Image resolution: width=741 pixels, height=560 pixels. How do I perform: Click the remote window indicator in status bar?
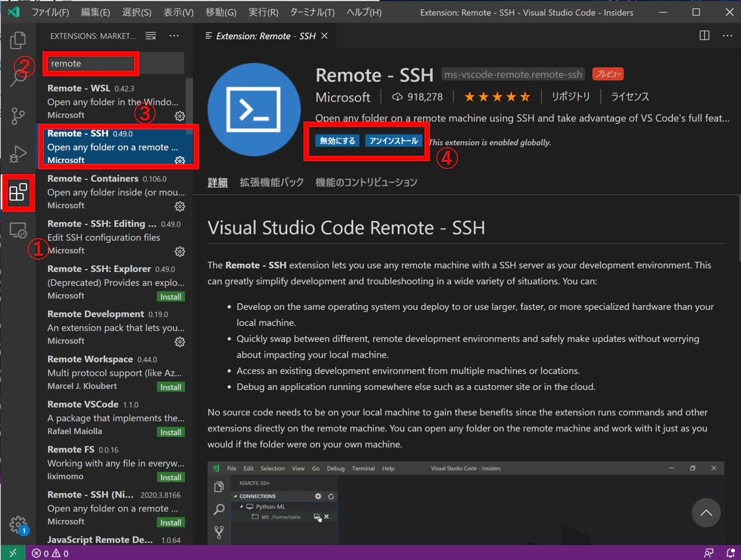click(x=13, y=553)
